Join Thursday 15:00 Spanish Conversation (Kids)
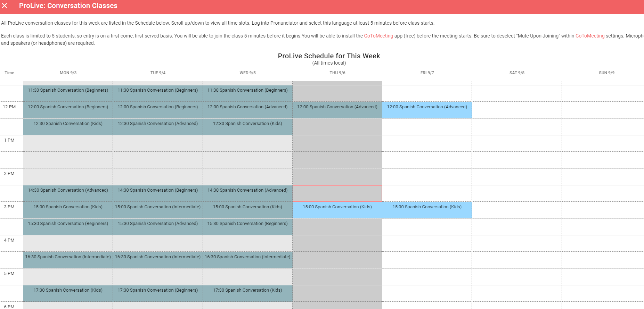644x309 pixels. pos(337,210)
